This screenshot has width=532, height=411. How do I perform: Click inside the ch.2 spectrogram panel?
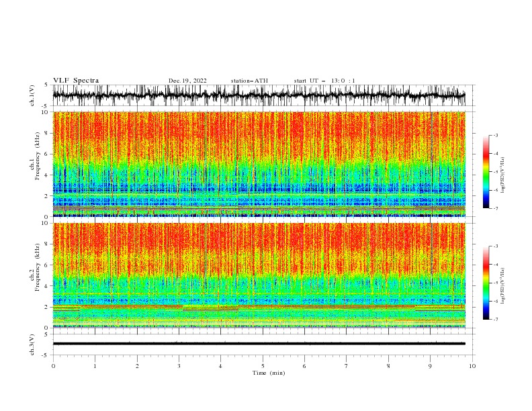[259, 275]
